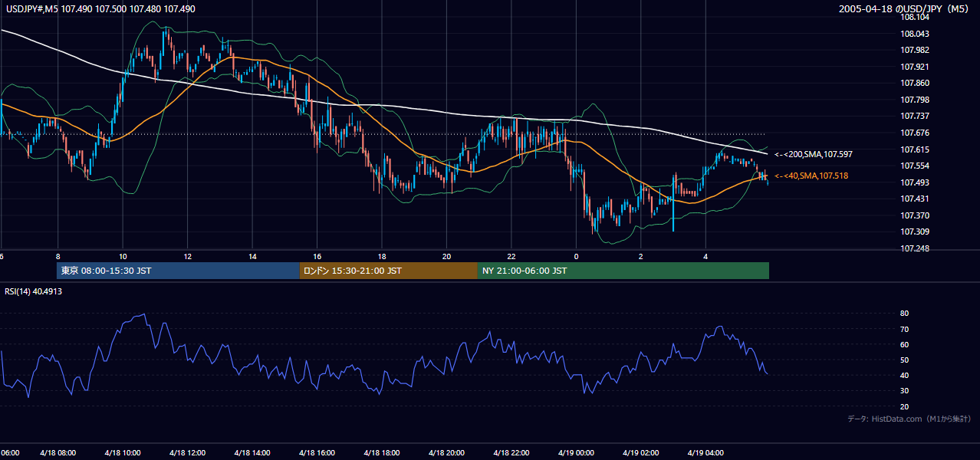Viewport: 980px width, 460px height.
Task: Click the chart title '2005-04-18 のUSD/JPY (M5)'
Action: click(904, 9)
